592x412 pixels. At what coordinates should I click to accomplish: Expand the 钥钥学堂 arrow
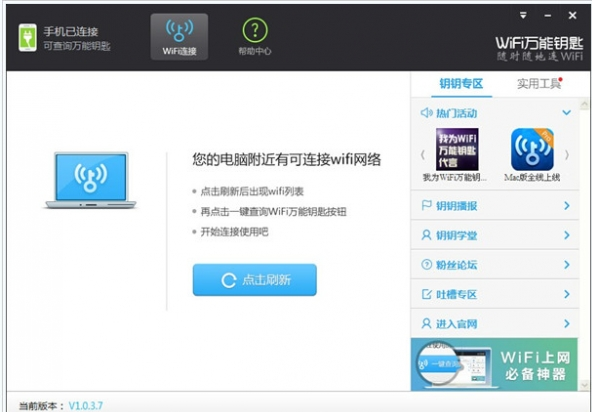click(x=567, y=235)
